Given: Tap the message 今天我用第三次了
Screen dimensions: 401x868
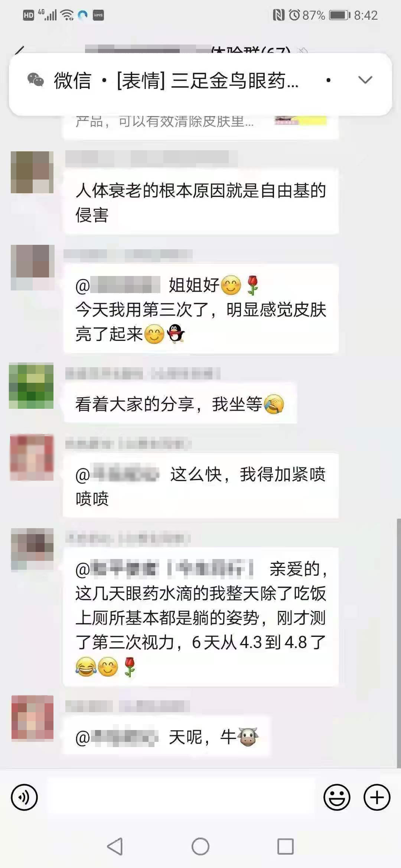Looking at the screenshot, I should coord(201,309).
